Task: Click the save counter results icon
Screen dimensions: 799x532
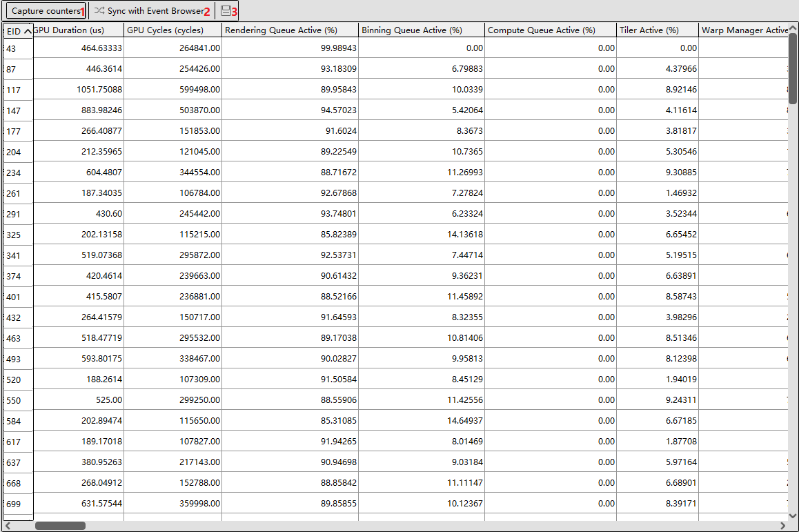Action: pos(226,11)
